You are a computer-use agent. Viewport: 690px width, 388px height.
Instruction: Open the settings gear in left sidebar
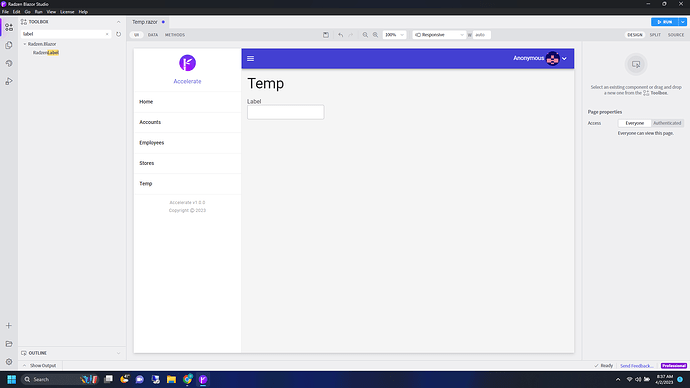tap(9, 362)
